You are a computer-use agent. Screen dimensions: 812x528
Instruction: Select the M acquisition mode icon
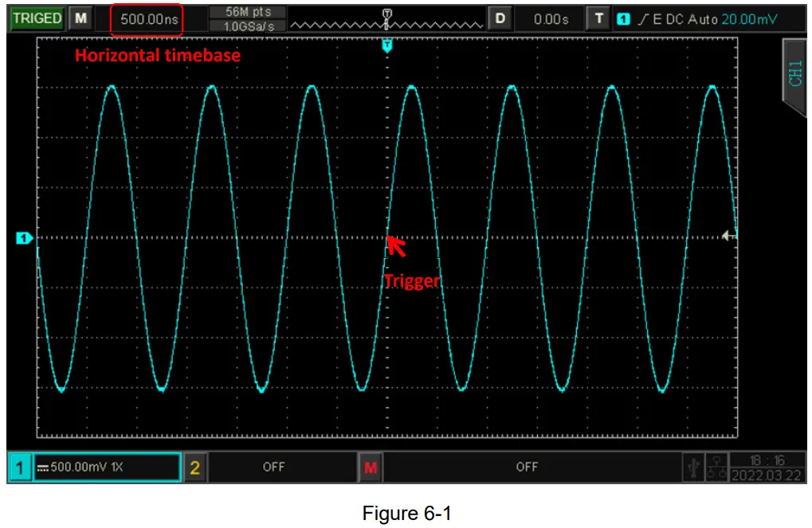[x=80, y=17]
